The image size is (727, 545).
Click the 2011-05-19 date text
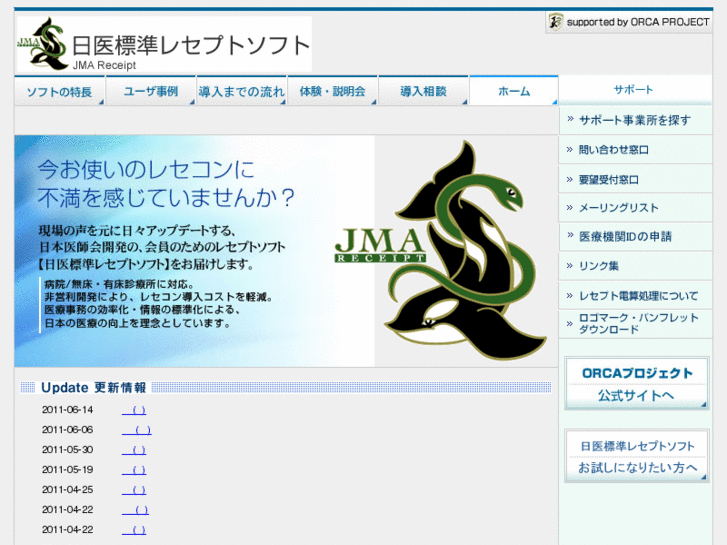[67, 470]
